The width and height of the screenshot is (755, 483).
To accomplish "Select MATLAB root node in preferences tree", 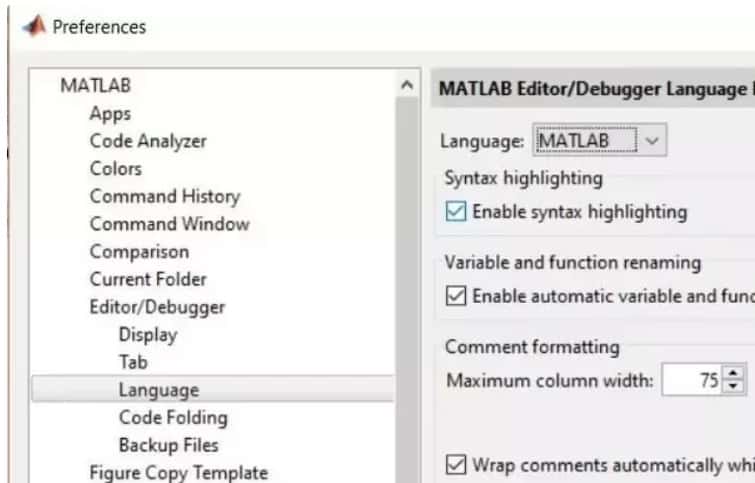I will [x=95, y=86].
